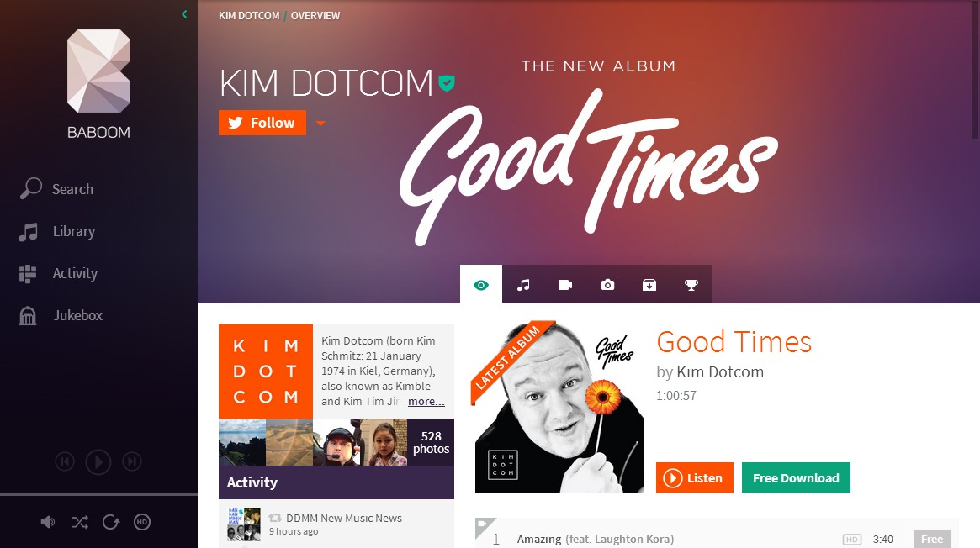This screenshot has width=980, height=548.
Task: Toggle repeat playback
Action: (111, 523)
